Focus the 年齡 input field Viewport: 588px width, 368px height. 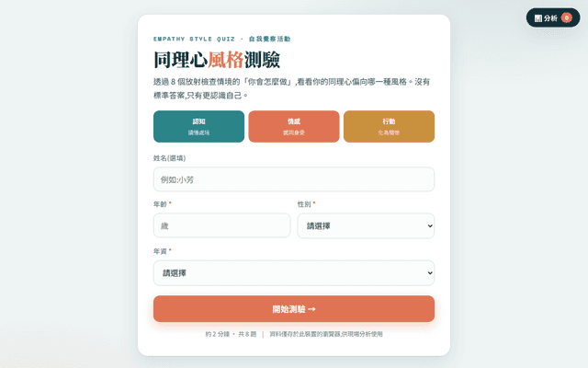[x=221, y=225]
